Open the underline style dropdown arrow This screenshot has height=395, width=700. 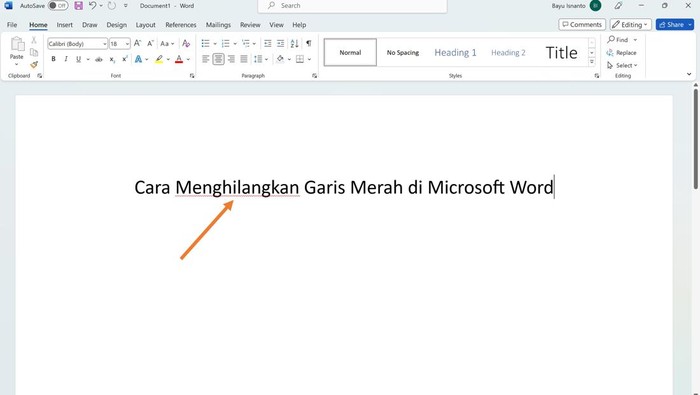pos(88,59)
